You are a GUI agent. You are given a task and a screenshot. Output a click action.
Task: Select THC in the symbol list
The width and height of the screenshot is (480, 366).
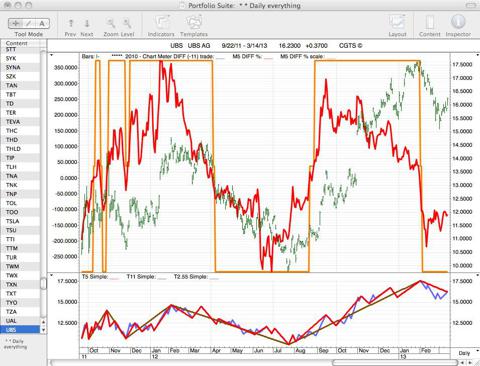coord(20,131)
